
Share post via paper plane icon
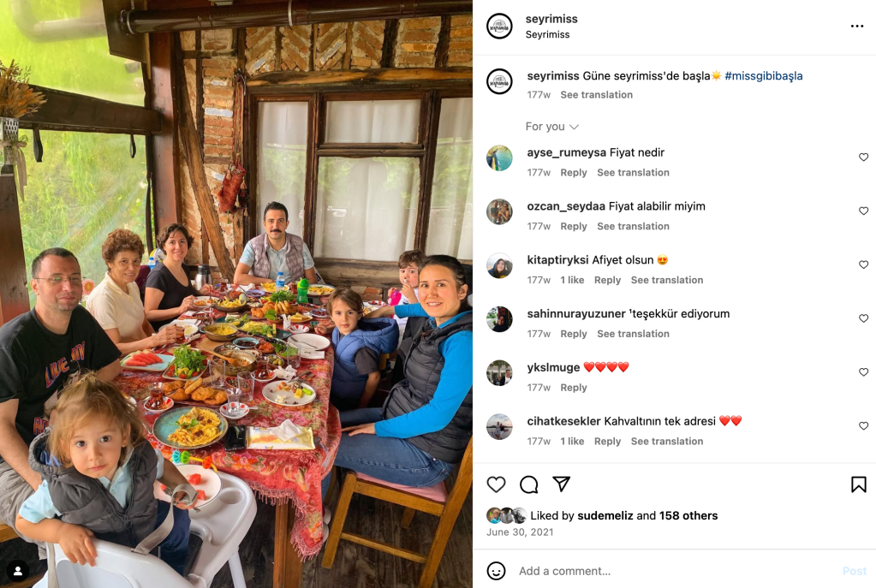561,484
